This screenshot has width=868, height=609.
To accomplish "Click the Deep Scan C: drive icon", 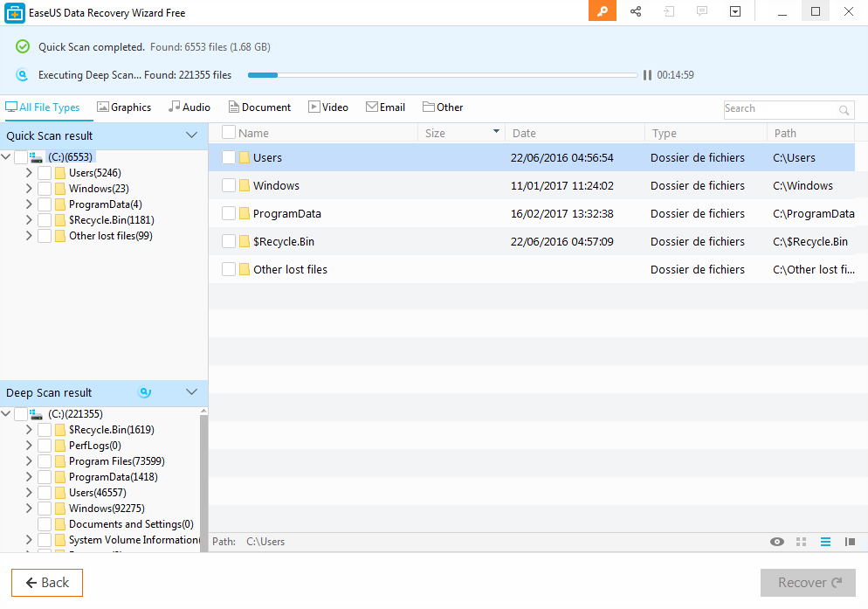I will coord(36,414).
